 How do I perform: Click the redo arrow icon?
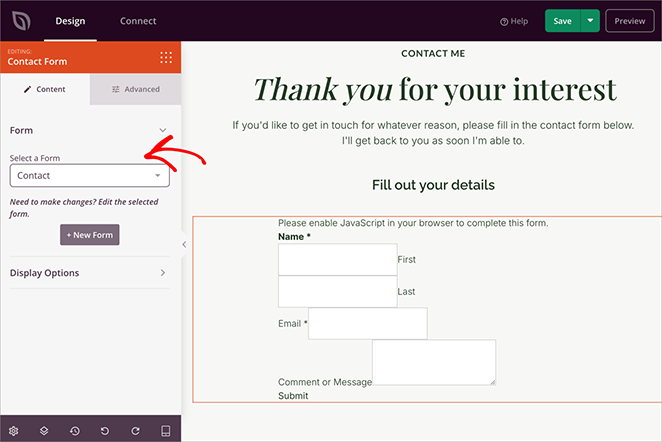click(x=135, y=430)
